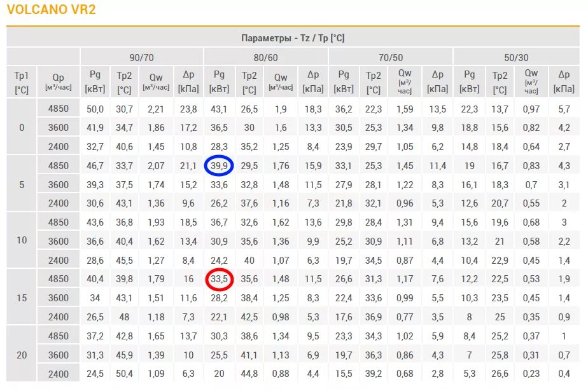Click the cell showing 16,7
This screenshot has width=588, height=389.
tap(500, 165)
